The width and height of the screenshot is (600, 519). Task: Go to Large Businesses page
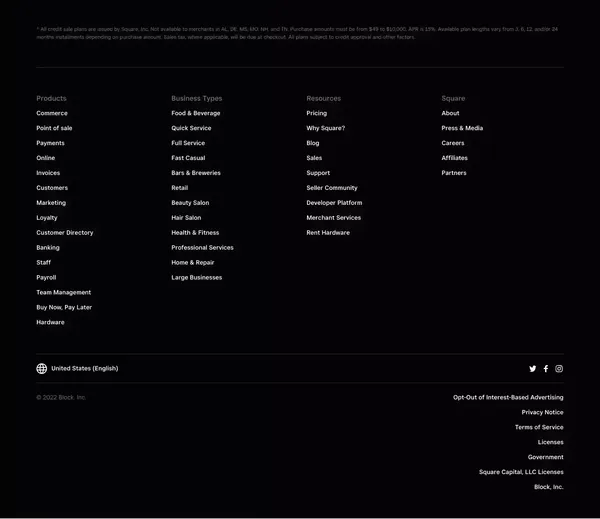click(x=197, y=277)
